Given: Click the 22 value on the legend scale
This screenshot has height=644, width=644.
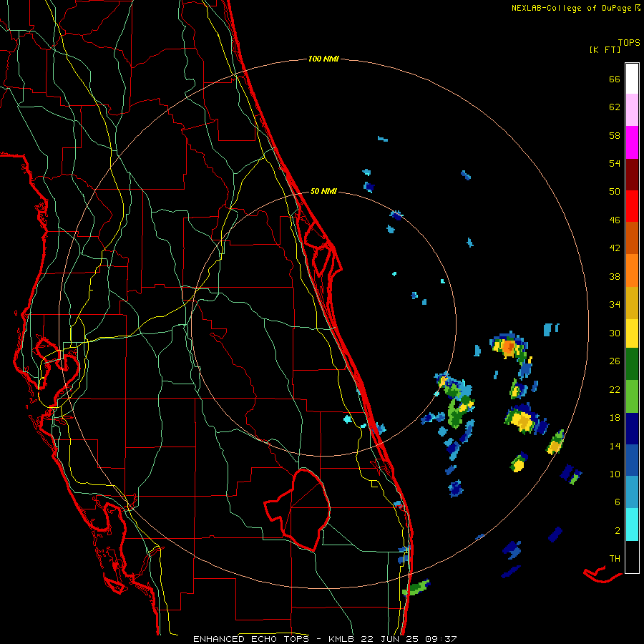Looking at the screenshot, I should pyautogui.click(x=615, y=389).
